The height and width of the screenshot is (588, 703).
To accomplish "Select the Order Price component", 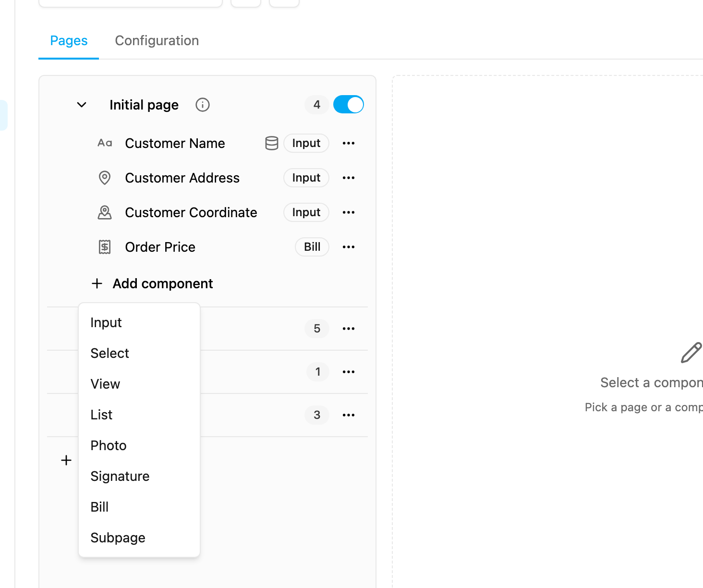I will [160, 247].
